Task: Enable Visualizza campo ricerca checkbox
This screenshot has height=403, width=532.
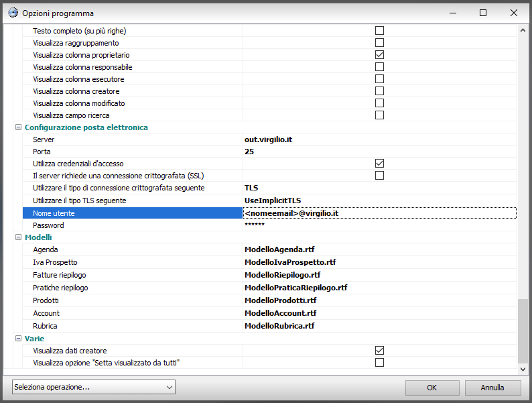Action: pyautogui.click(x=379, y=115)
